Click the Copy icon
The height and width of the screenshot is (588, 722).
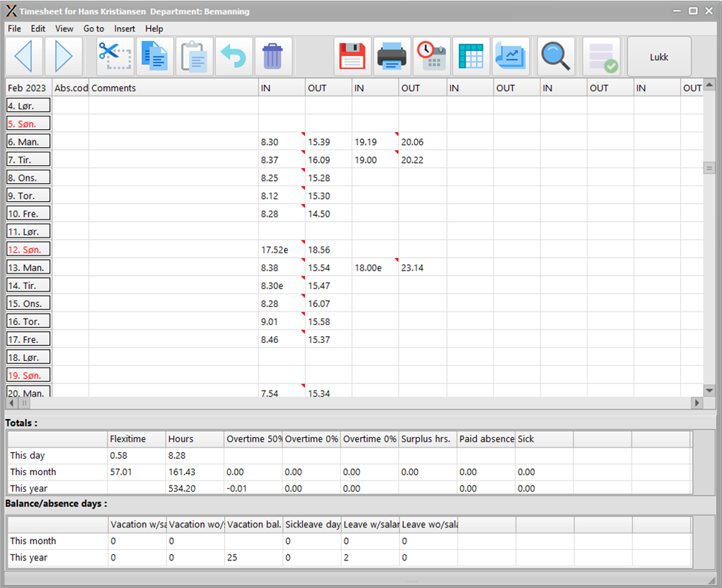[155, 56]
